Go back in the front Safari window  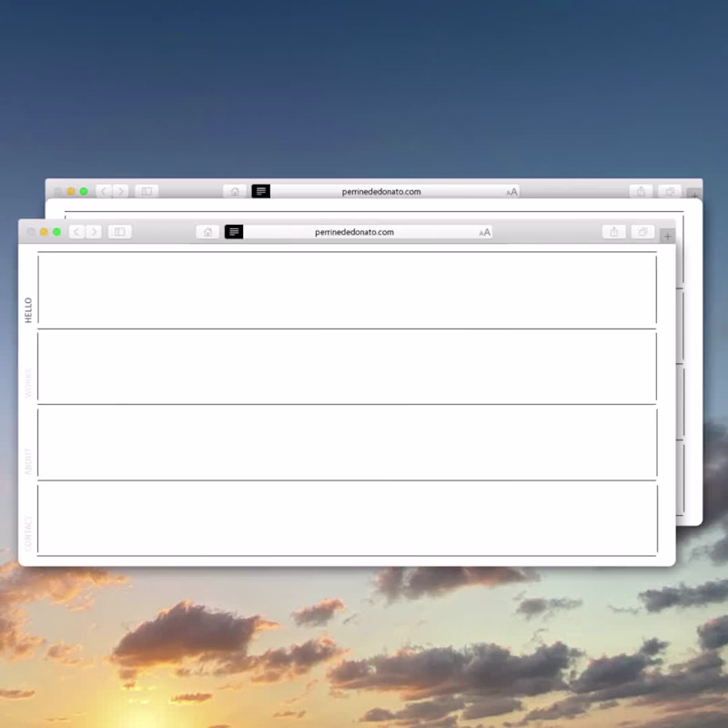tap(77, 232)
